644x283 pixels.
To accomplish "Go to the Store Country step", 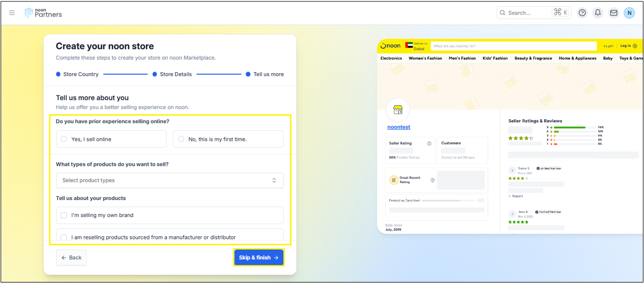I will point(77,74).
